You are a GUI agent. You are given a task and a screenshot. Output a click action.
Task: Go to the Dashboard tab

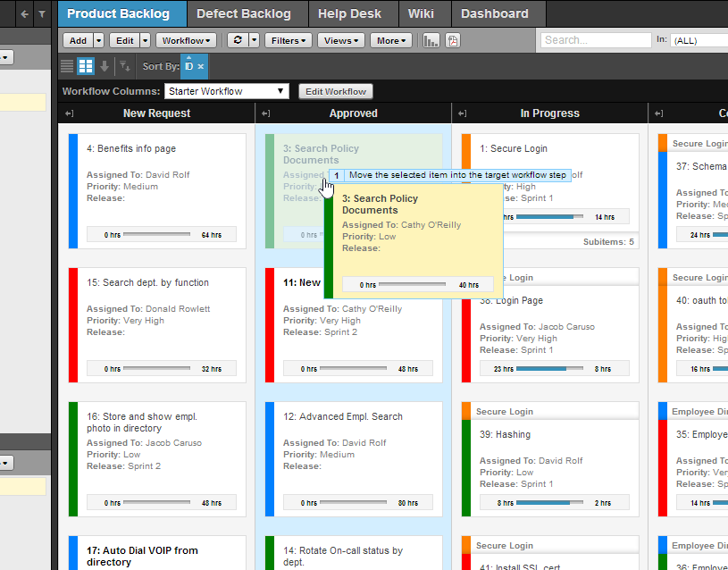498,13
